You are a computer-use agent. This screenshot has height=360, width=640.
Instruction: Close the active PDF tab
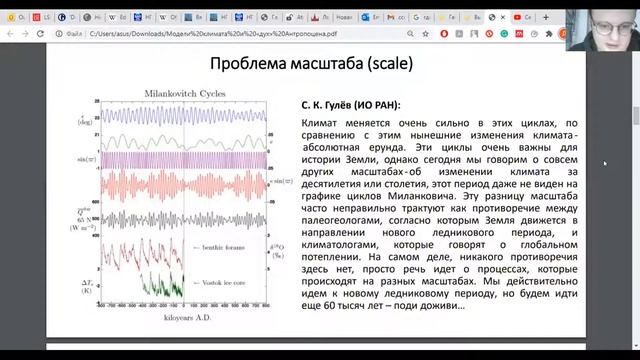click(503, 17)
